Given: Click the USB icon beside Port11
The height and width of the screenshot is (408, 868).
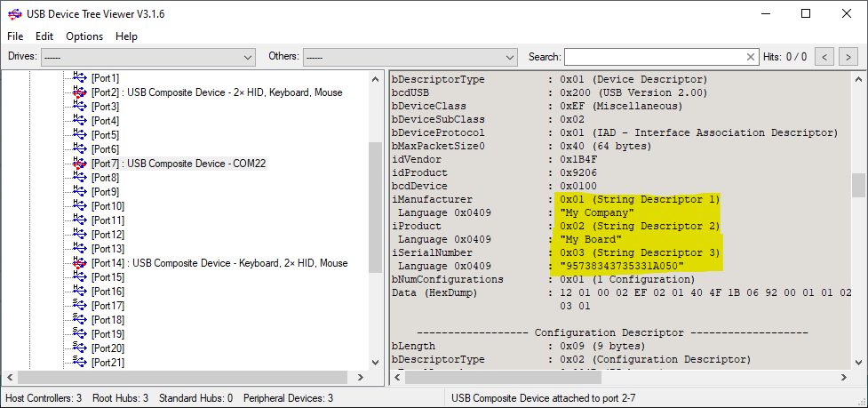Looking at the screenshot, I should coord(80,220).
